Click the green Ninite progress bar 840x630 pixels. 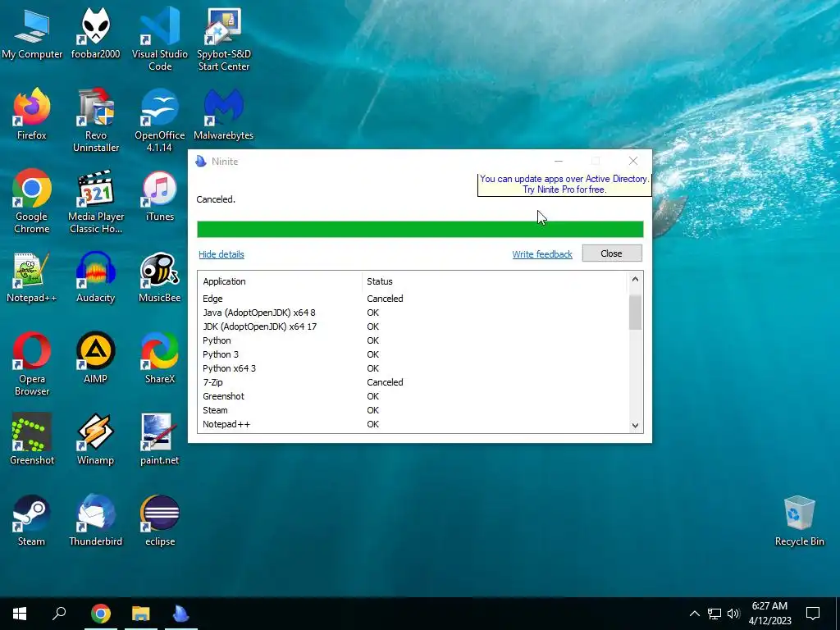pos(420,230)
